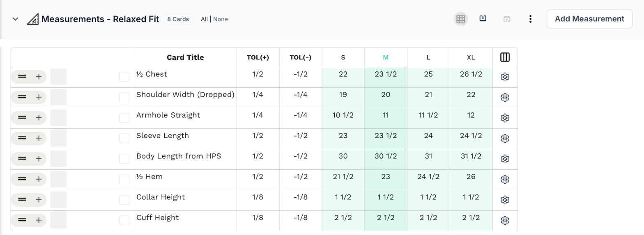Click the All selection link
Image resolution: width=644 pixels, height=235 pixels.
point(204,19)
